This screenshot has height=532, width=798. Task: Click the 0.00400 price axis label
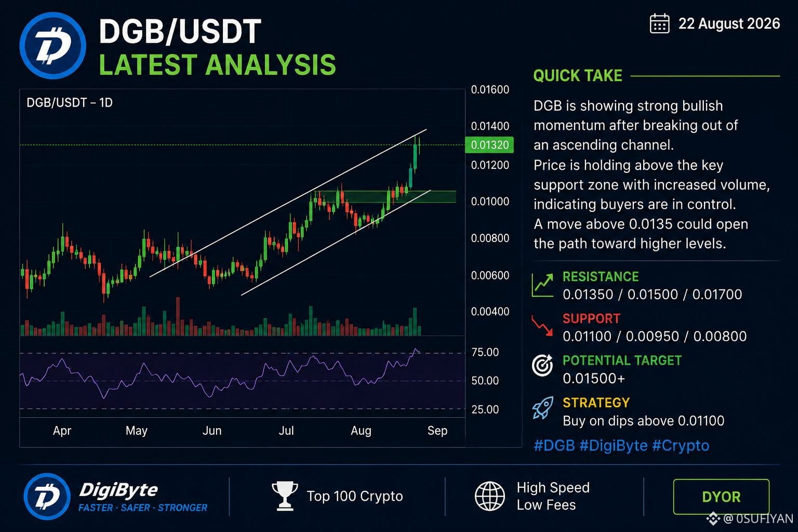(490, 312)
